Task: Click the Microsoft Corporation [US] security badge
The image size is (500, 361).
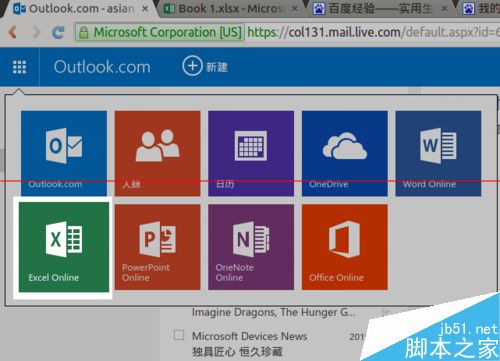Action: click(160, 32)
